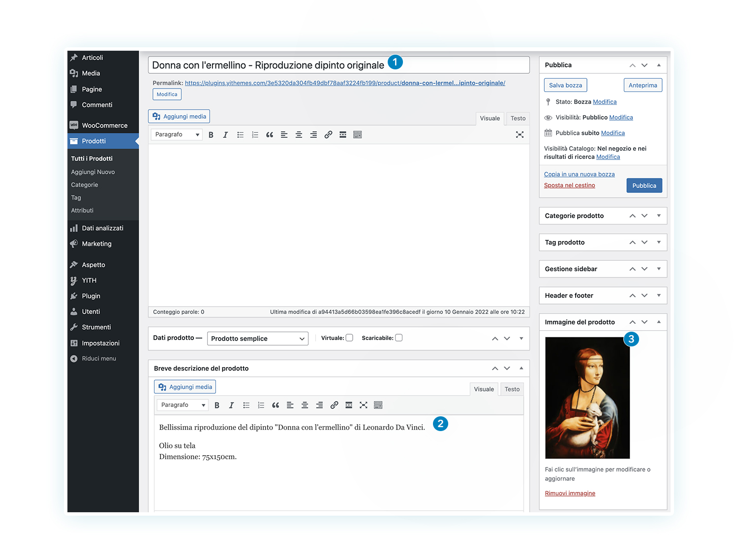Check the Virtuale checkbox

pyautogui.click(x=349, y=338)
